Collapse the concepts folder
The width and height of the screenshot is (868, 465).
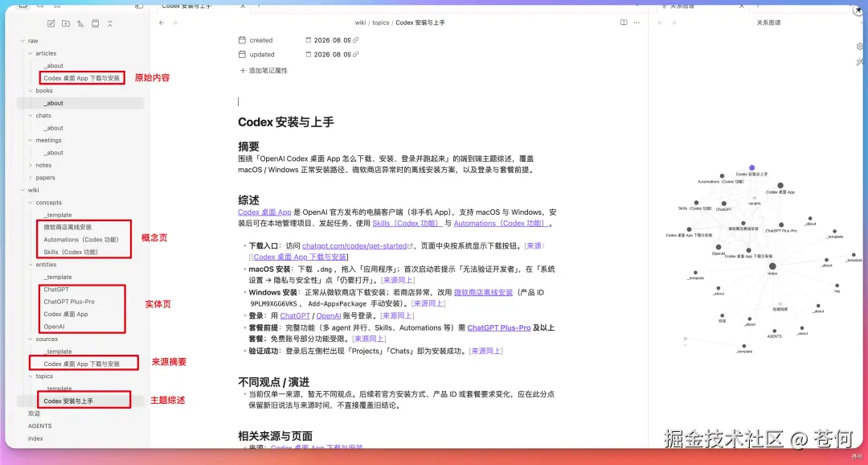pos(31,202)
